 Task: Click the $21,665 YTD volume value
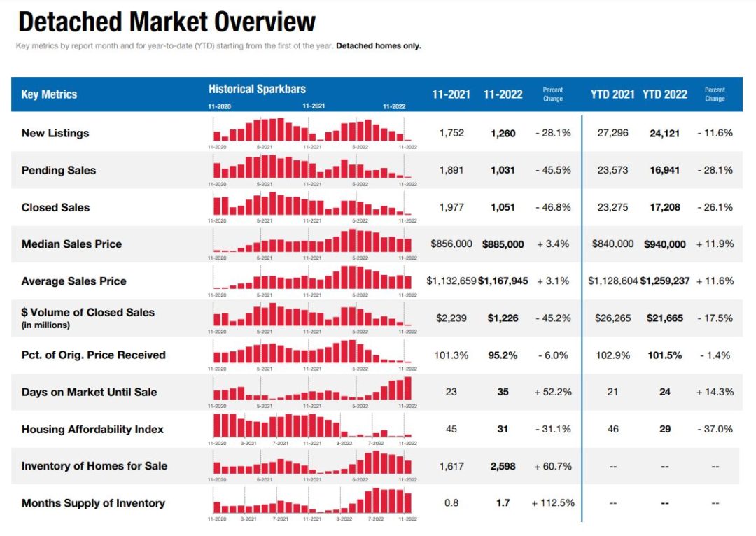[x=665, y=318]
